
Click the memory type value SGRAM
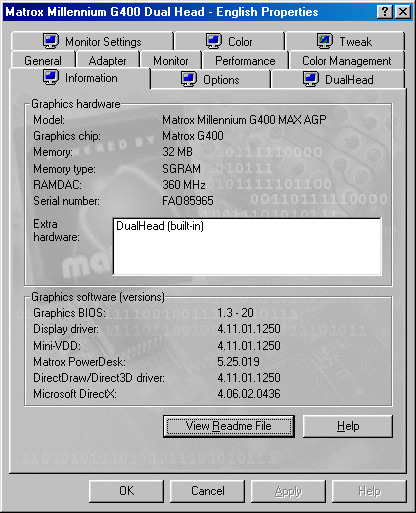181,169
